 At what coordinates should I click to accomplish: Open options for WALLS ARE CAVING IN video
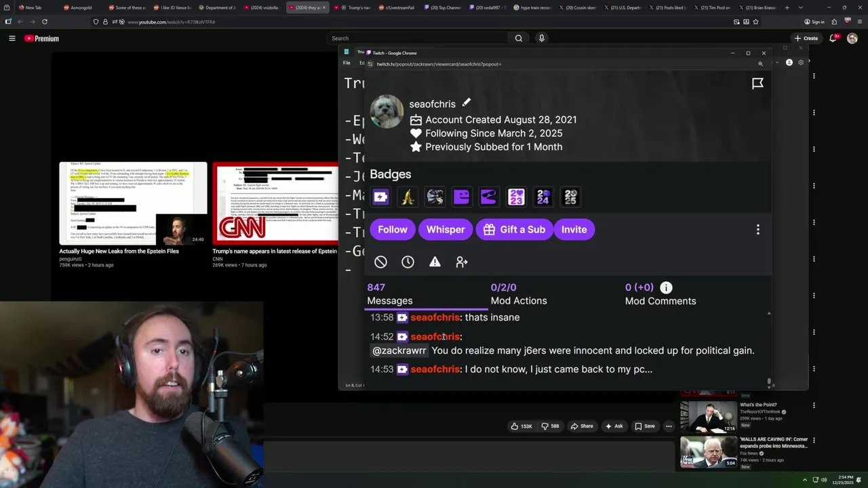[x=814, y=440]
